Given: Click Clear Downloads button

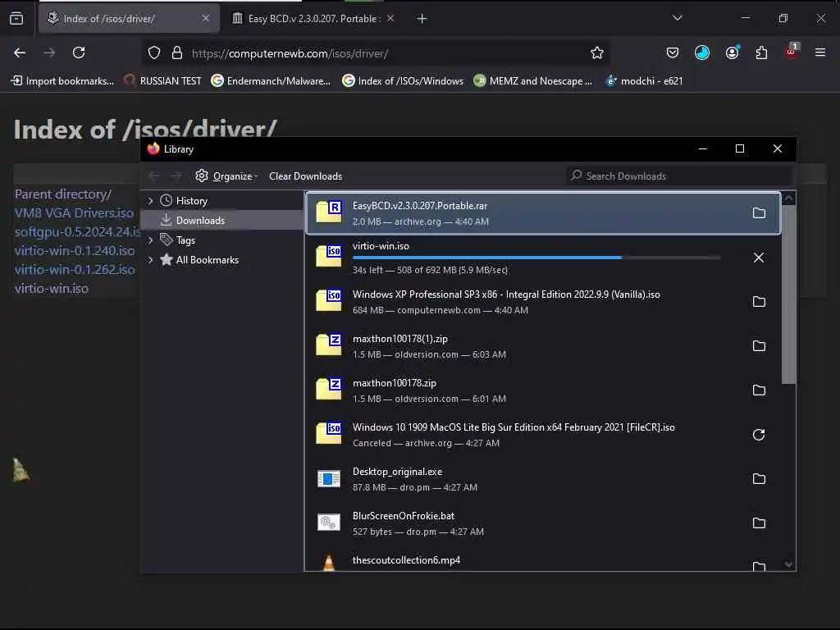Looking at the screenshot, I should [305, 176].
